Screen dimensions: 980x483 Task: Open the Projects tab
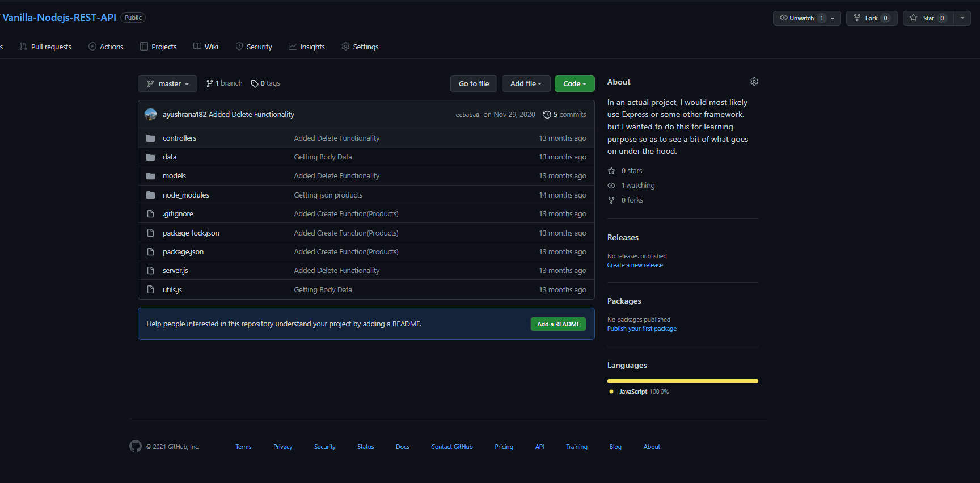pyautogui.click(x=158, y=47)
